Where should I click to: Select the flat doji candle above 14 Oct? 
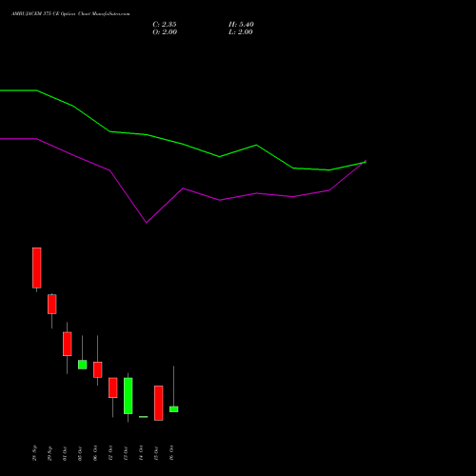144,417
